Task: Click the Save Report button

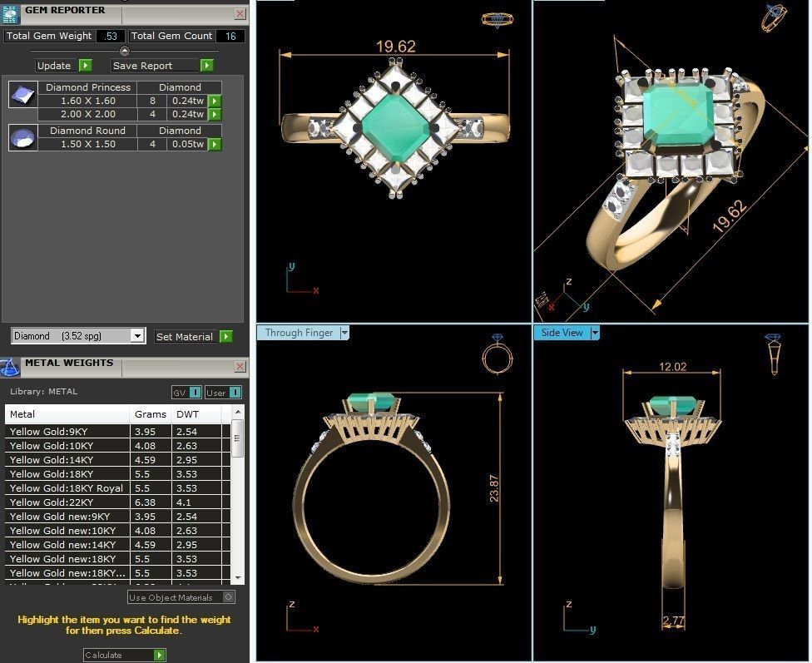Action: [x=156, y=65]
